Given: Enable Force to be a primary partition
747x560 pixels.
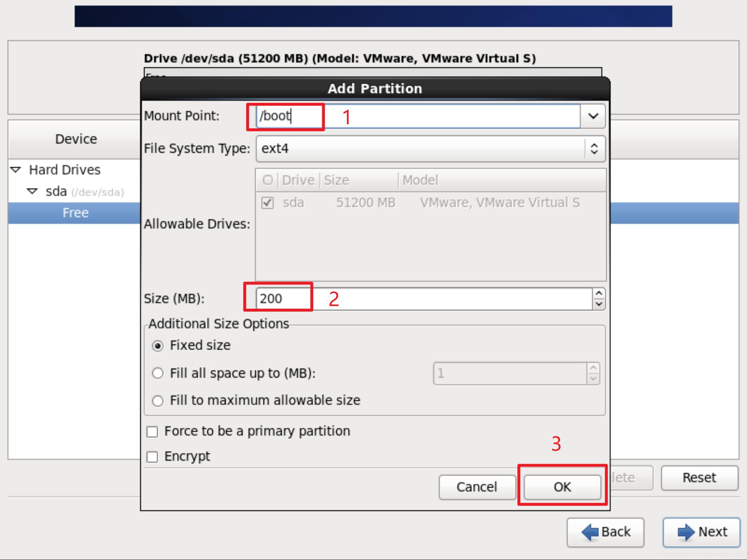Looking at the screenshot, I should (152, 432).
